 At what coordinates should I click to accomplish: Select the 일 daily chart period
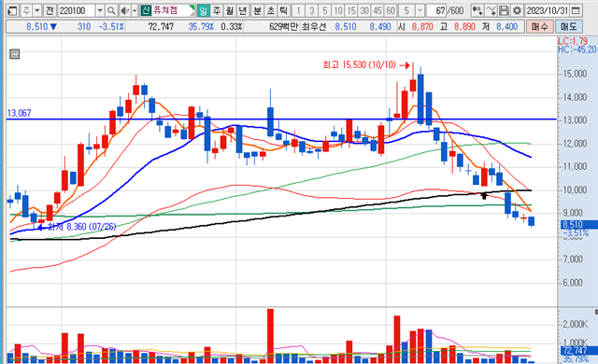[204, 10]
